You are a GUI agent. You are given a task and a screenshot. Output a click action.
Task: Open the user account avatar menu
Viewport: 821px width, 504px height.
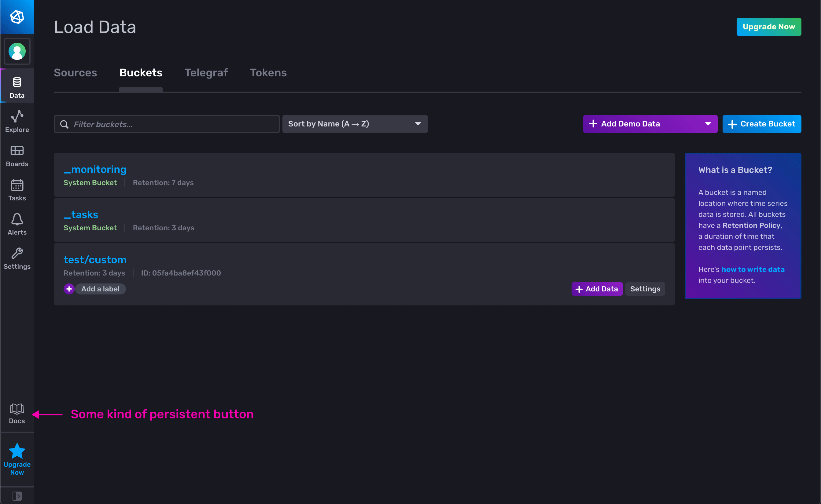[x=17, y=51]
